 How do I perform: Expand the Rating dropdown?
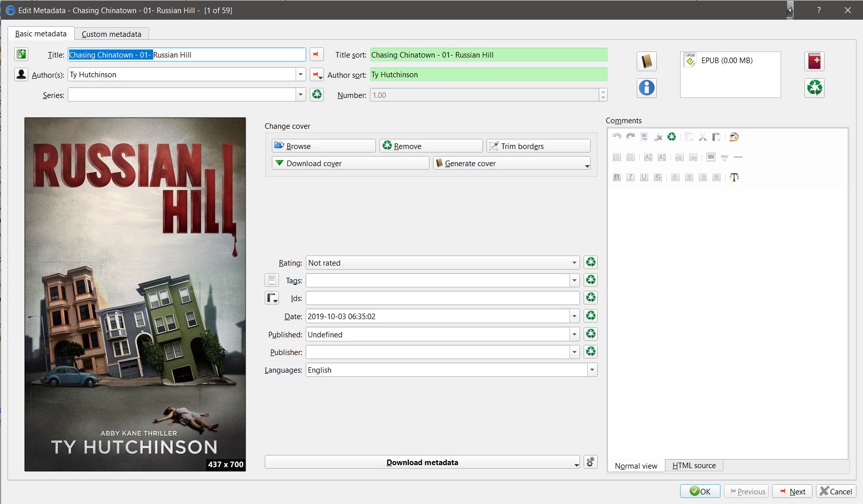574,263
